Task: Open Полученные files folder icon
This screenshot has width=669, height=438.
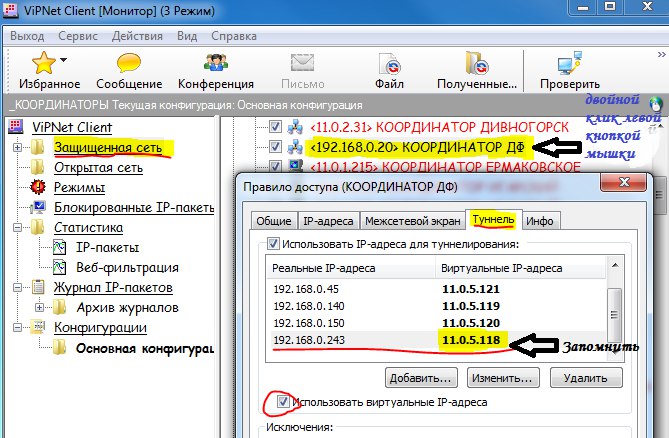Action: (x=477, y=63)
